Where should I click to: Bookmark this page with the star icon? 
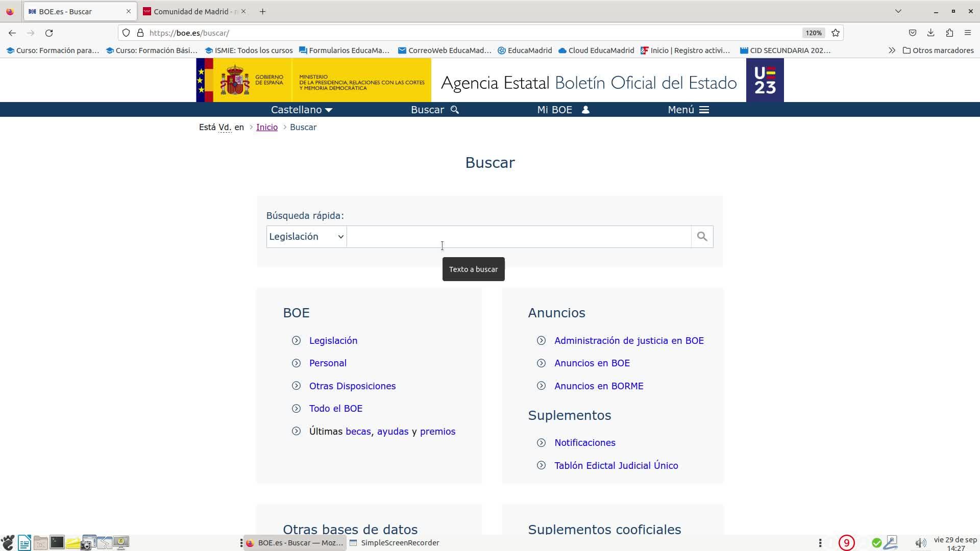836,33
